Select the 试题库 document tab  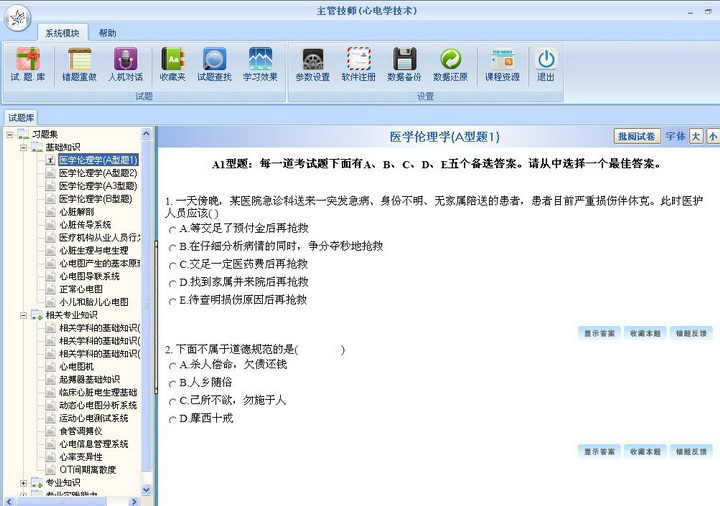click(x=21, y=118)
